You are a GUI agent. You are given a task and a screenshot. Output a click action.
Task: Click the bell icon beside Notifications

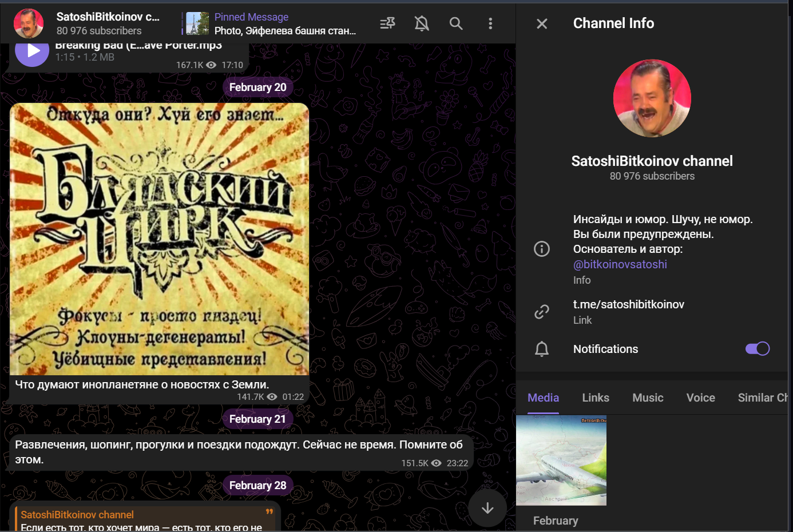542,349
